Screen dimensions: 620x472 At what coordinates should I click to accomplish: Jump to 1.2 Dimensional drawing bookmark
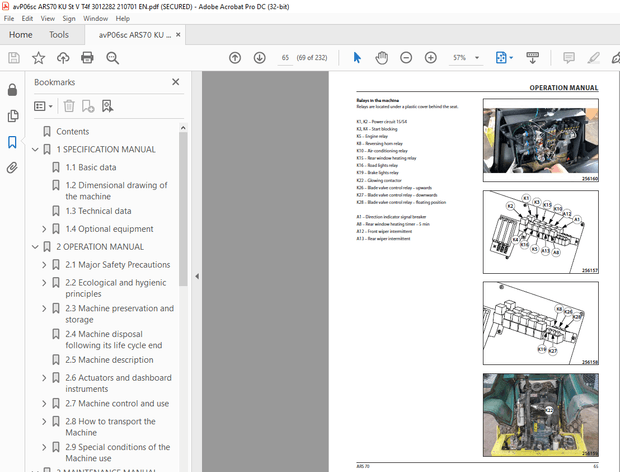click(116, 191)
